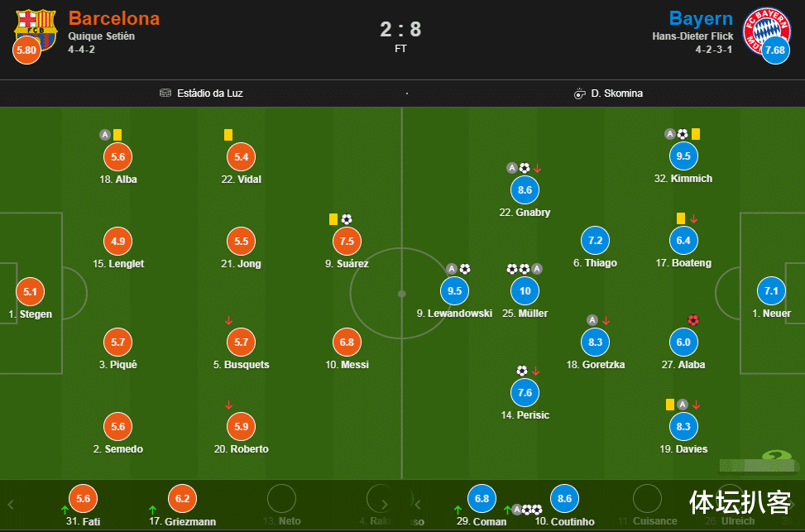This screenshot has width=805, height=532.
Task: Click Barcelona's 5.80 team rating badge
Action: (x=26, y=51)
